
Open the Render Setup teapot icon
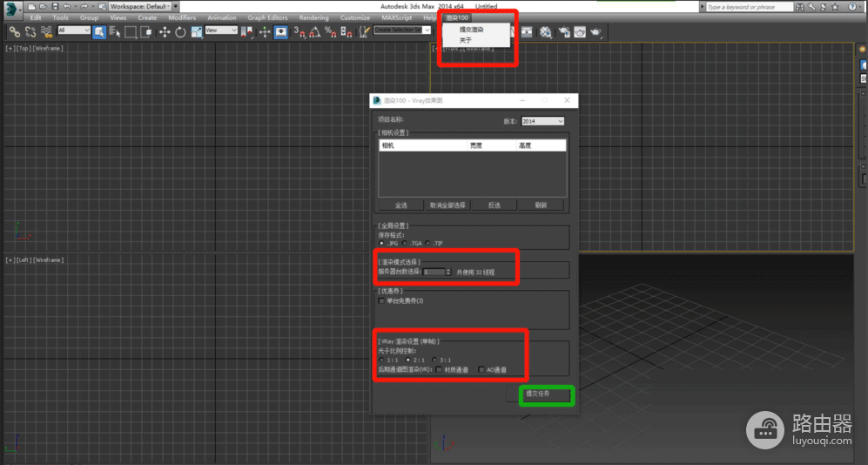(564, 32)
